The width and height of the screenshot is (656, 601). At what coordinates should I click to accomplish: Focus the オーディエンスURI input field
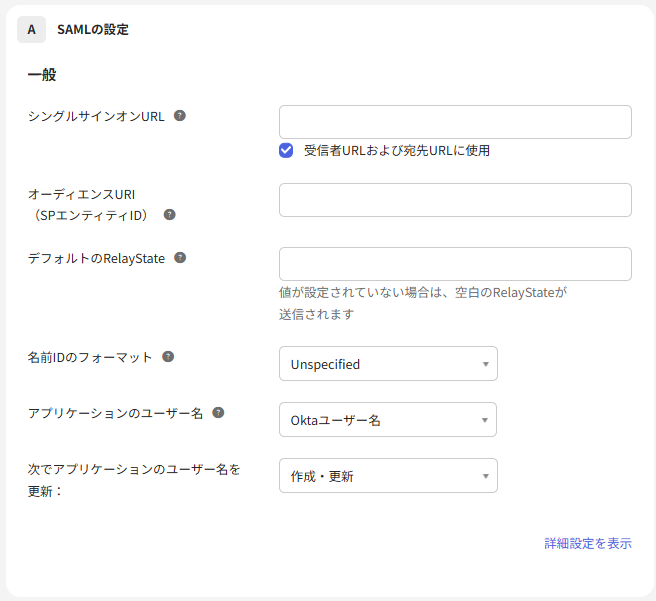tap(455, 200)
